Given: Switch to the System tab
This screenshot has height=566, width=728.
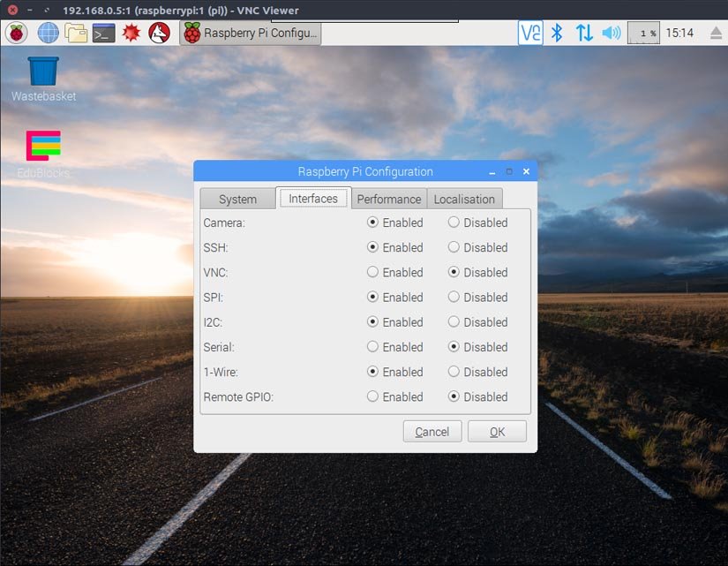Looking at the screenshot, I should coord(236,199).
